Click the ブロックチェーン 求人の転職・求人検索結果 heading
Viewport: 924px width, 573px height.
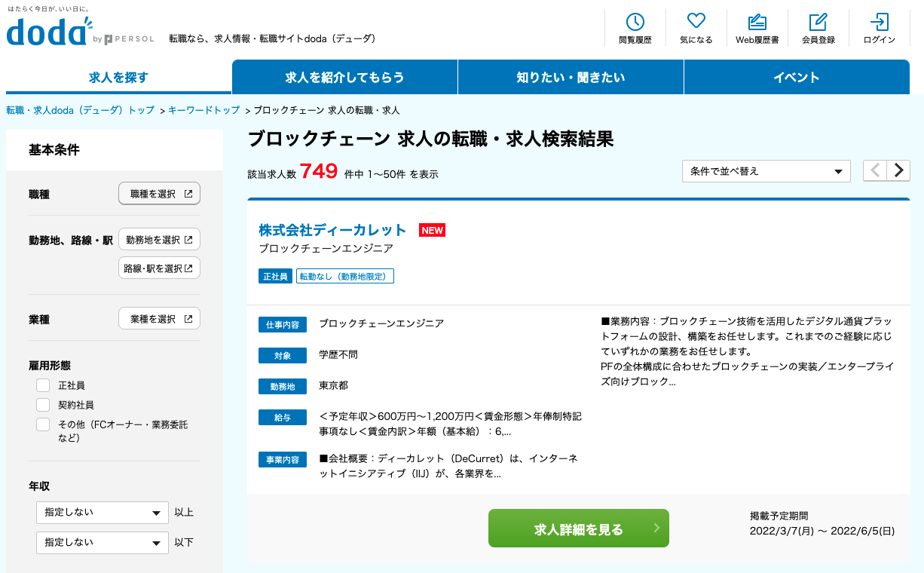point(430,139)
